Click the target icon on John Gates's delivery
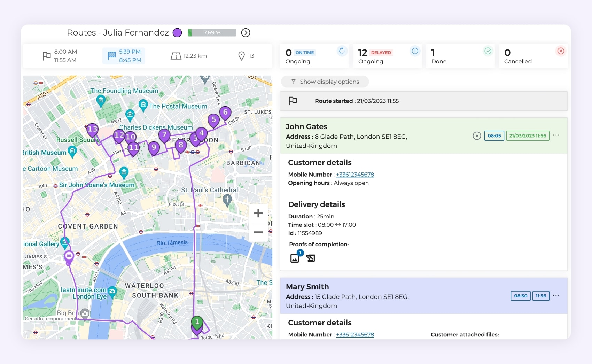The image size is (592, 364). point(477,136)
